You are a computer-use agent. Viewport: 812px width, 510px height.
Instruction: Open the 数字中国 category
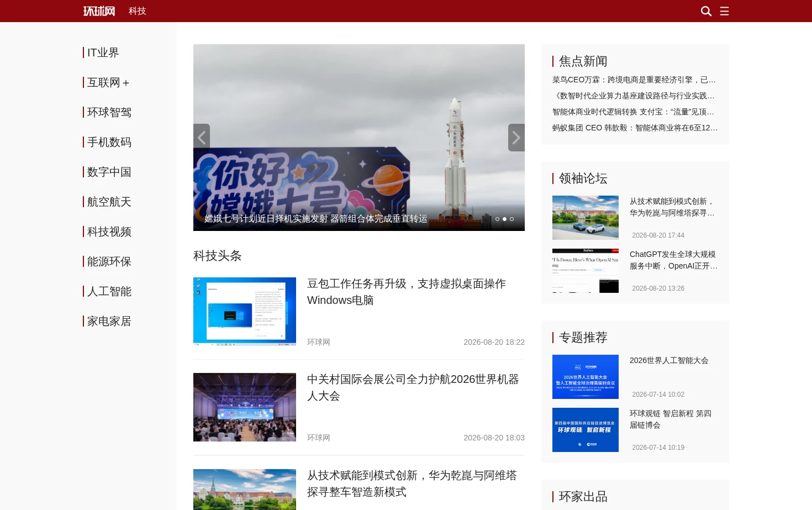109,172
